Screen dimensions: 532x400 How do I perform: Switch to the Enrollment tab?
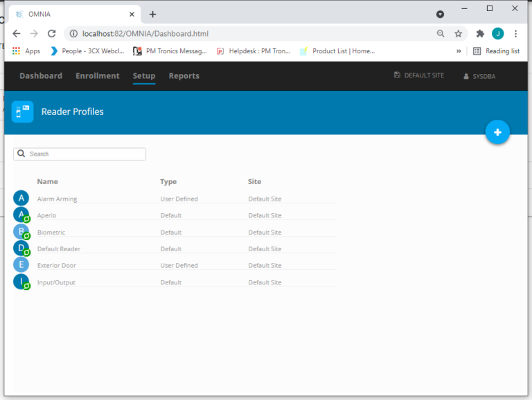(98, 76)
